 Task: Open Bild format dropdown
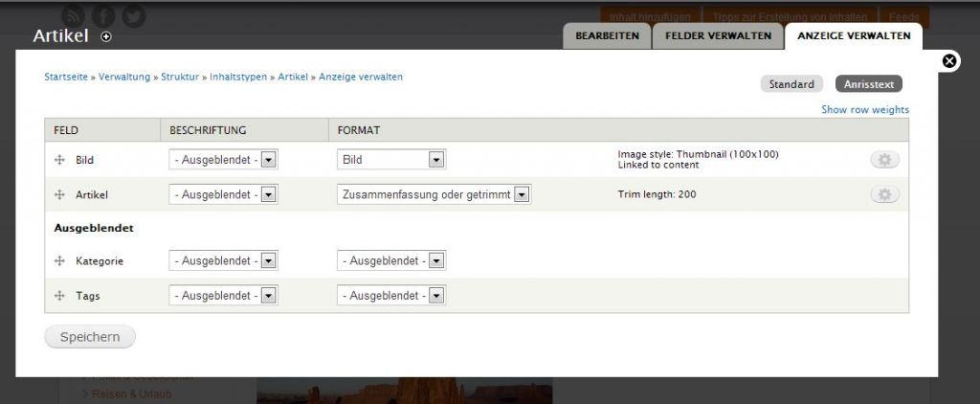pos(391,160)
